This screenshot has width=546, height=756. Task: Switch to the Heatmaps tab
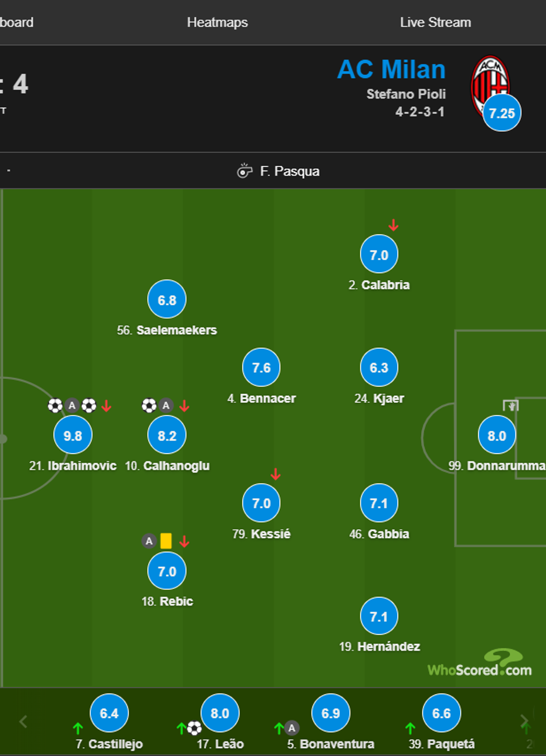coord(217,22)
